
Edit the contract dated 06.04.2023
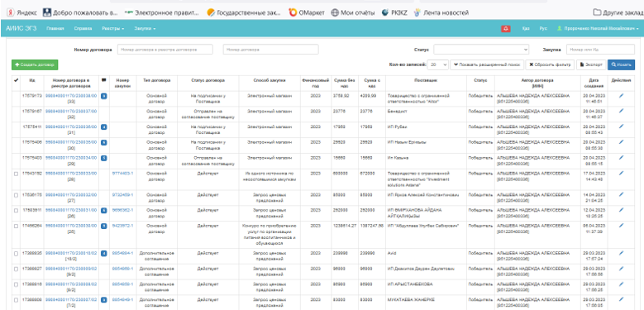point(621,226)
